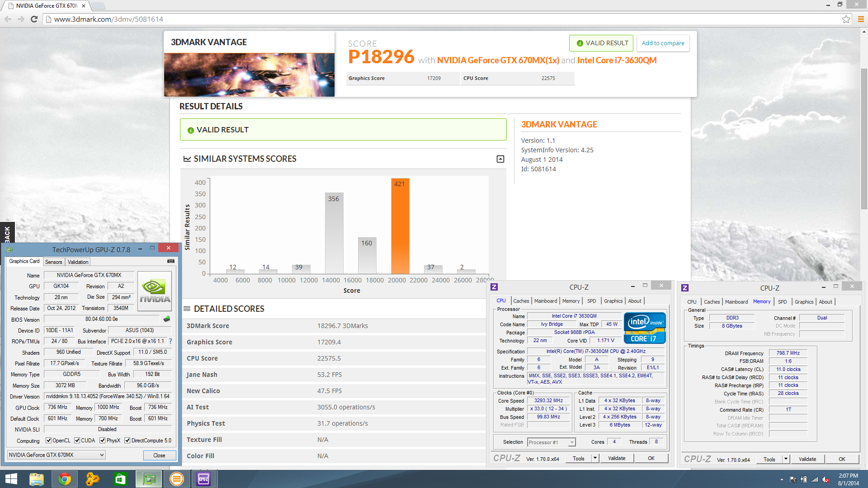Open File Explorer from taskbar
Viewport: 868px width, 488px height.
[36, 479]
